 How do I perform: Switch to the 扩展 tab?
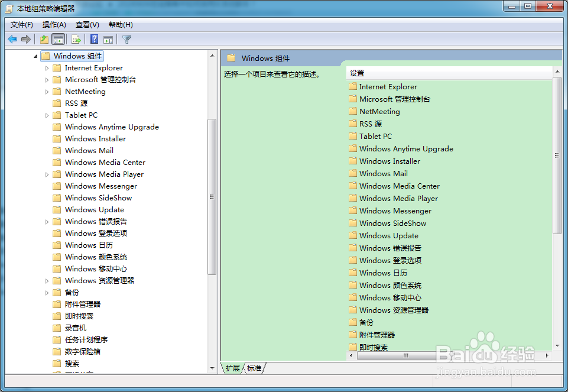232,368
